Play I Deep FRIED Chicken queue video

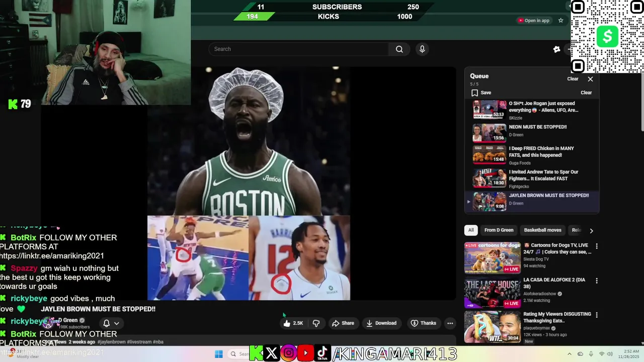531,155
